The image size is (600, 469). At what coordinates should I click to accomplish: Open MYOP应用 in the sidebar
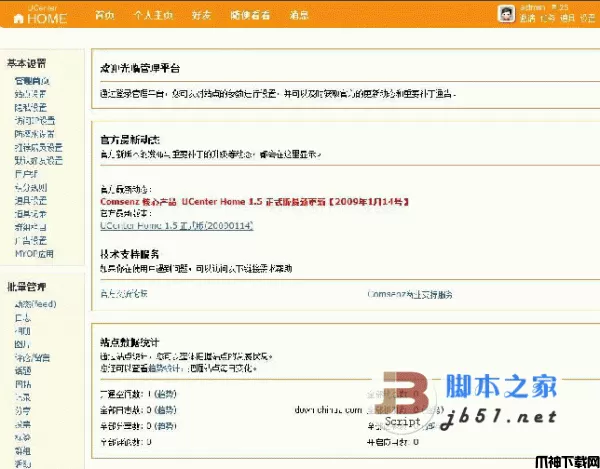pyautogui.click(x=34, y=254)
